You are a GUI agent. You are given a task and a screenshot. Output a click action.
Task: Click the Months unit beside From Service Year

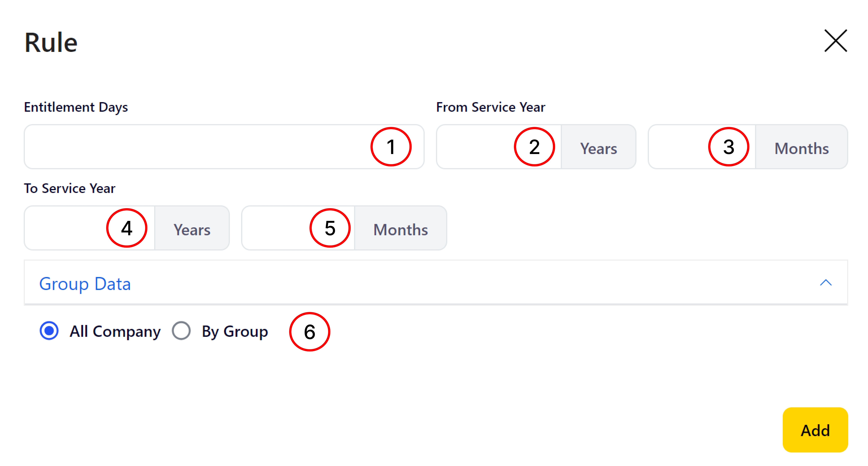[x=802, y=147]
